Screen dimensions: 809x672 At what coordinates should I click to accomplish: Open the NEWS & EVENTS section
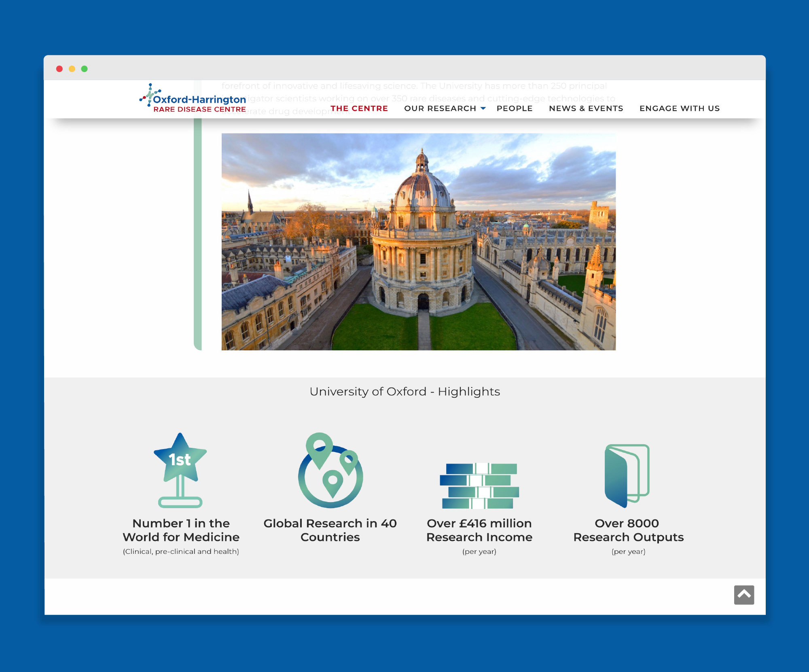click(x=586, y=108)
